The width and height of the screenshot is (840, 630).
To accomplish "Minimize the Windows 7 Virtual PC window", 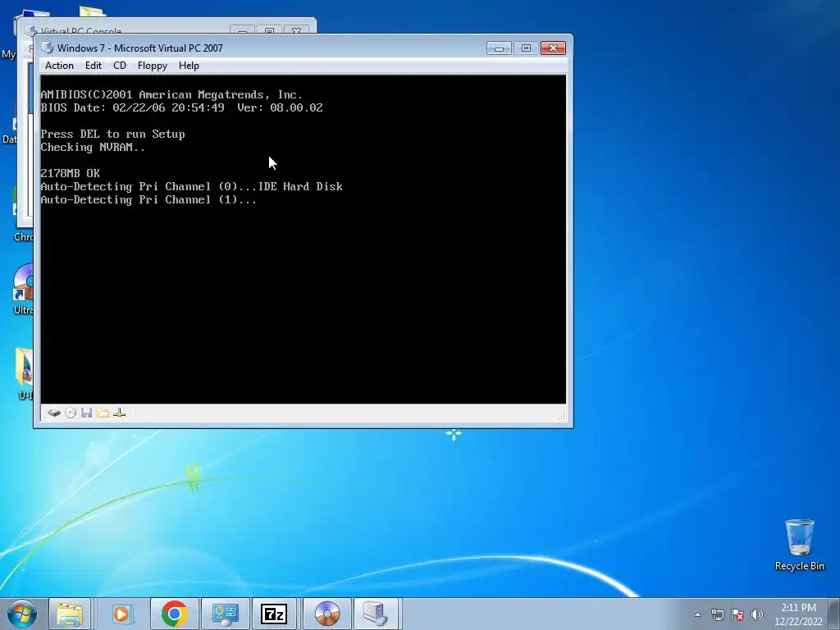I will (499, 48).
